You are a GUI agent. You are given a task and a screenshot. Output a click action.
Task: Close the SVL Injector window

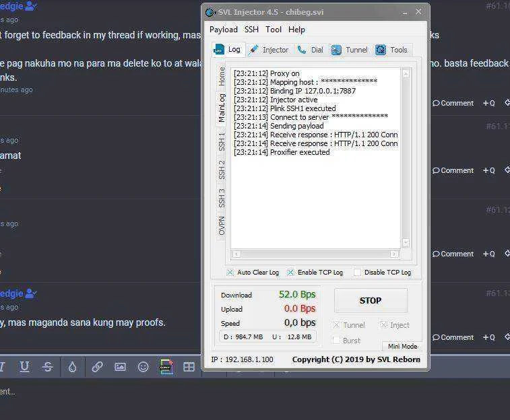418,12
